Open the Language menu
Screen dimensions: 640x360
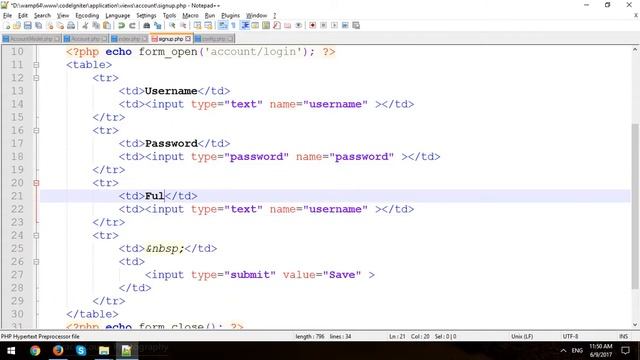(x=118, y=16)
